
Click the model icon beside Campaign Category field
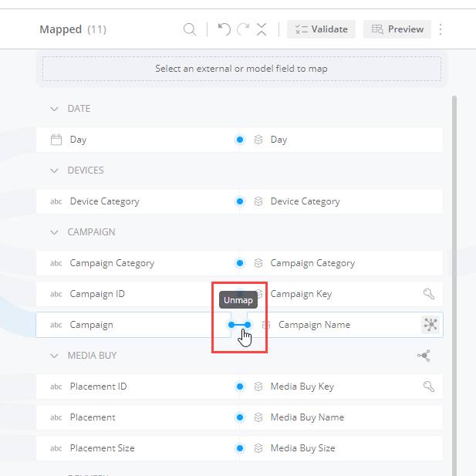click(x=258, y=263)
